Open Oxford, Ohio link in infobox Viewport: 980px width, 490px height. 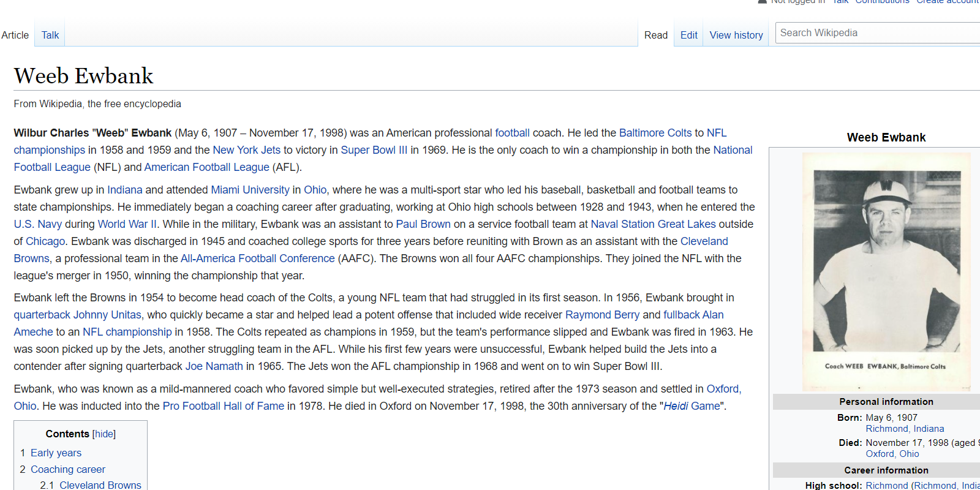pos(892,454)
